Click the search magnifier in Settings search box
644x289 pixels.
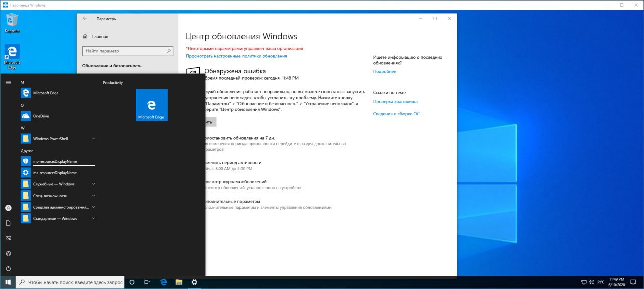(x=168, y=51)
